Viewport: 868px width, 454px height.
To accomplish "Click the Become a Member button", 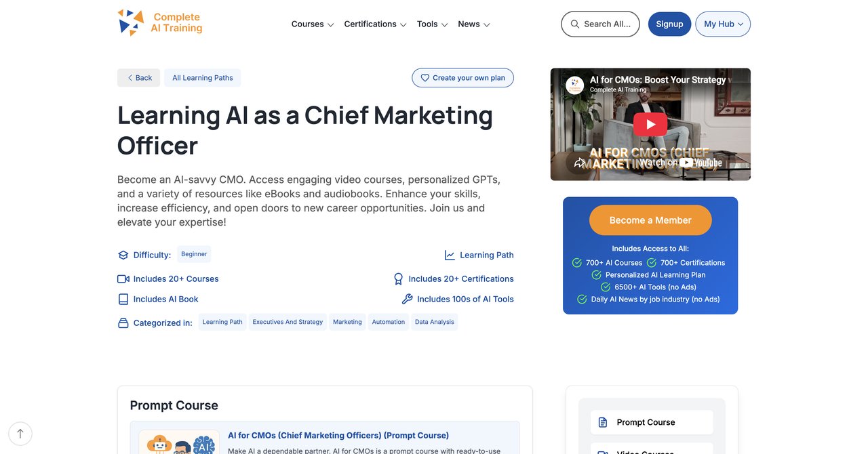I will [x=650, y=220].
